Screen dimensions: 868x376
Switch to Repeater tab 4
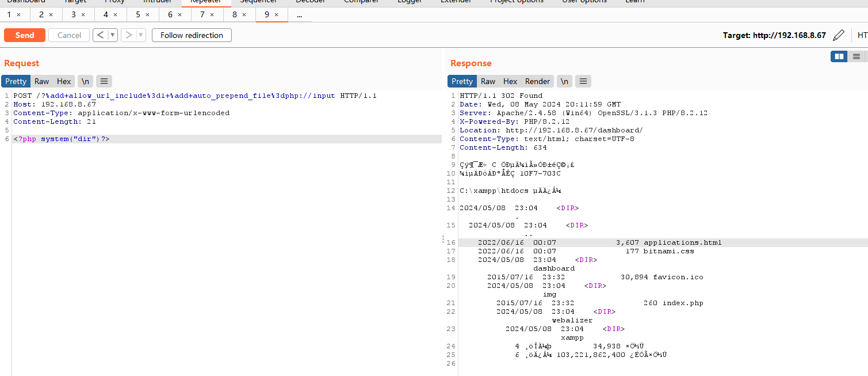tap(106, 14)
